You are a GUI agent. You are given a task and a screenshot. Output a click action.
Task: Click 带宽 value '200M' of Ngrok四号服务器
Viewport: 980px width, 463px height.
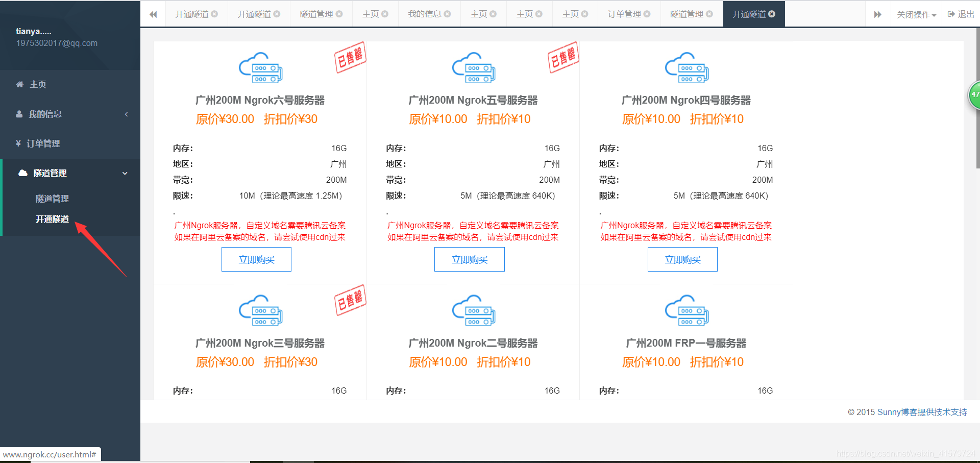pyautogui.click(x=763, y=180)
